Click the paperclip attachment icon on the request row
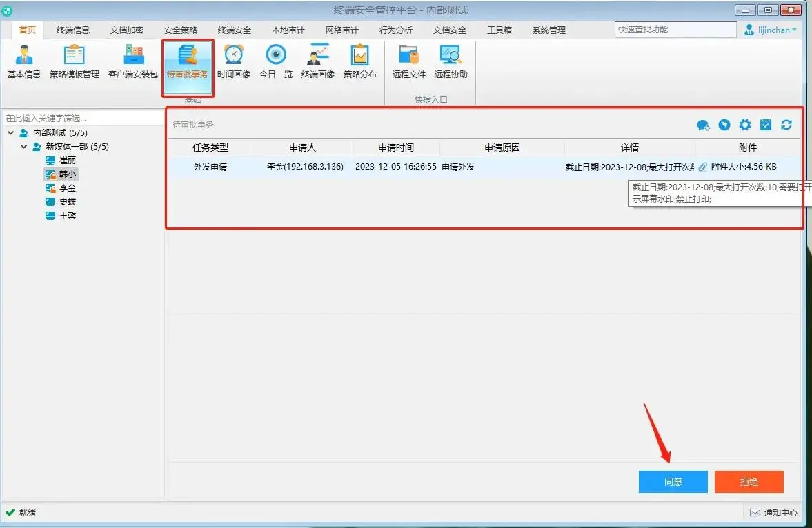The height and width of the screenshot is (528, 812). (x=702, y=165)
